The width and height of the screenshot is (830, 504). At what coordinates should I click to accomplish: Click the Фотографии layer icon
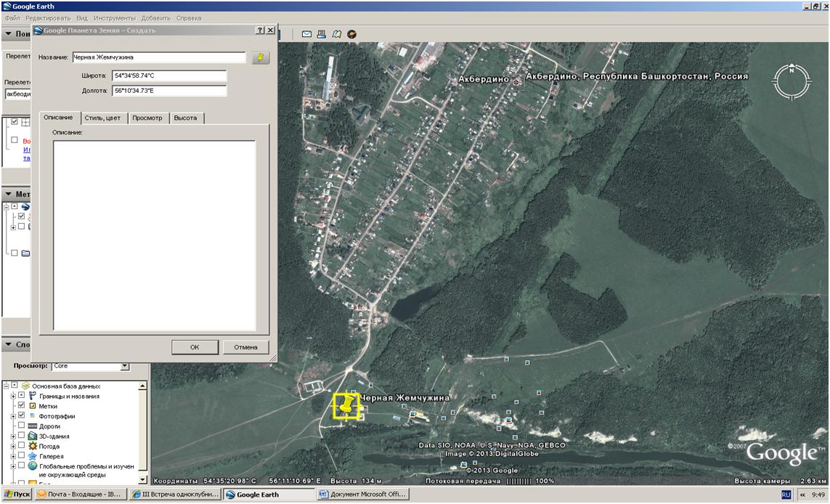(x=32, y=416)
